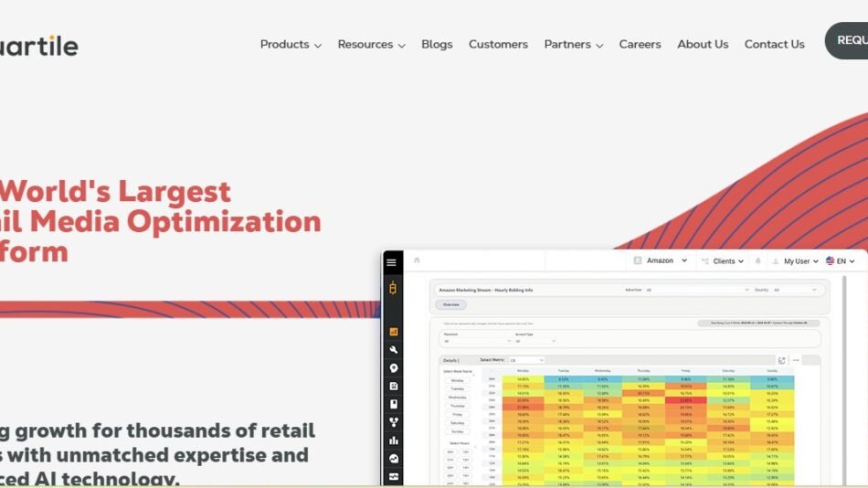Viewport: 868px width, 488px height.
Task: Open the EN language dropdown
Action: [840, 260]
